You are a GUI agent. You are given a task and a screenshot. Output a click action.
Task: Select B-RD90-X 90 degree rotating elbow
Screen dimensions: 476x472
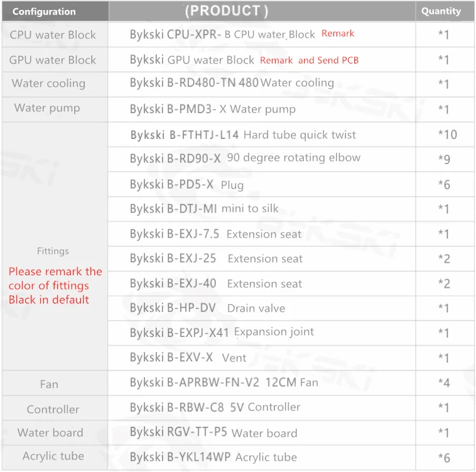point(246,158)
